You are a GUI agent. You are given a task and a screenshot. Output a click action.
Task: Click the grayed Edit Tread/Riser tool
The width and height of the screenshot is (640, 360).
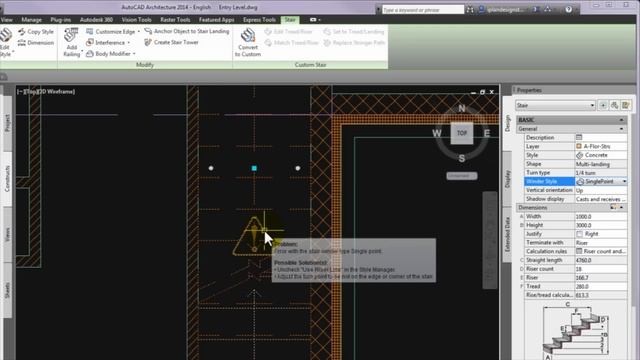289,31
